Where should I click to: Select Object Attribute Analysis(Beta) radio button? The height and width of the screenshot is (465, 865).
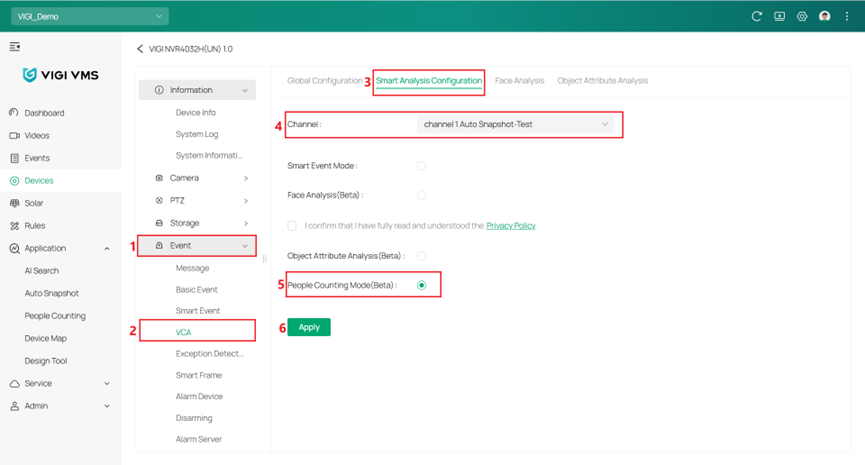tap(421, 255)
